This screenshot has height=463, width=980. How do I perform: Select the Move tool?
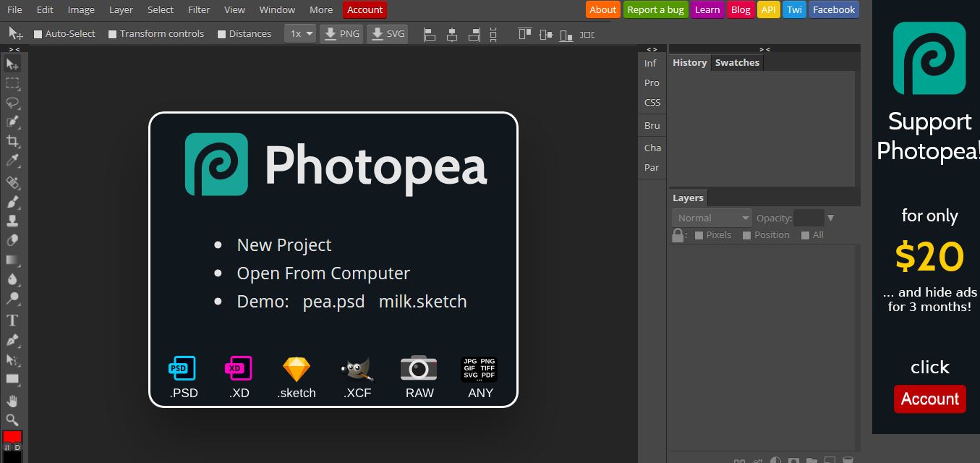(x=12, y=64)
